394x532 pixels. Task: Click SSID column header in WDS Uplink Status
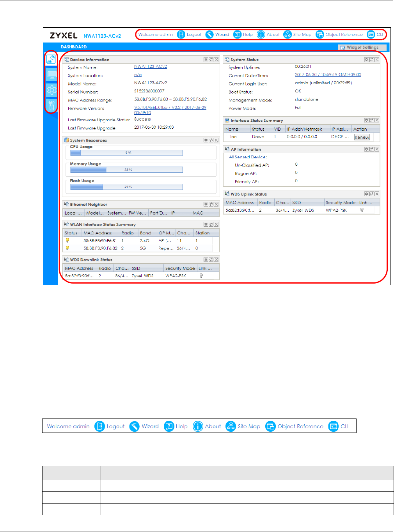click(x=307, y=202)
